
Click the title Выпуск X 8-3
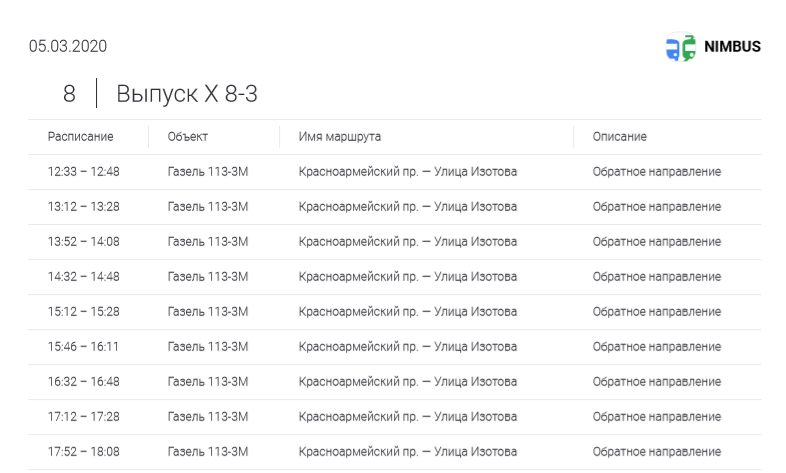(x=188, y=94)
